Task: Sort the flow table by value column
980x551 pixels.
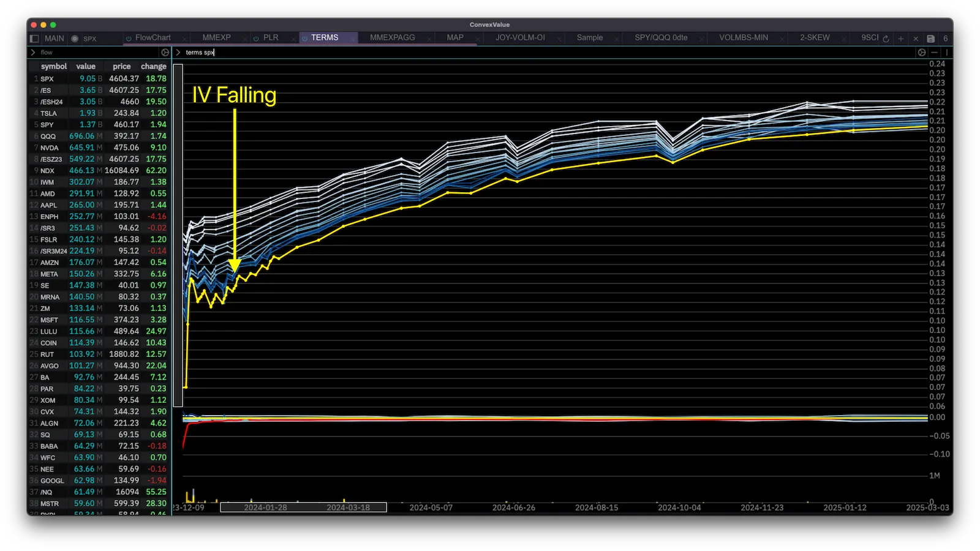Action: point(86,66)
